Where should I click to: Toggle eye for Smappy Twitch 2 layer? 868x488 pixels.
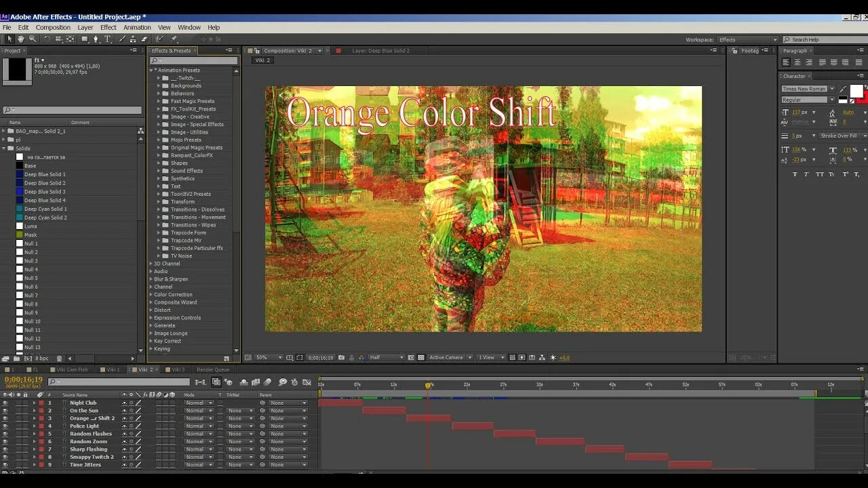pyautogui.click(x=5, y=457)
